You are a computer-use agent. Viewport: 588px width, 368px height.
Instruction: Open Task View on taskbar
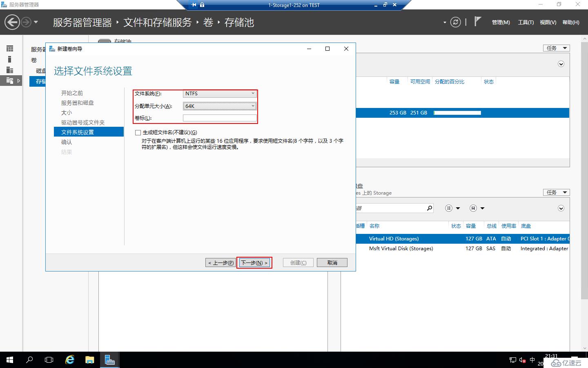(49, 360)
